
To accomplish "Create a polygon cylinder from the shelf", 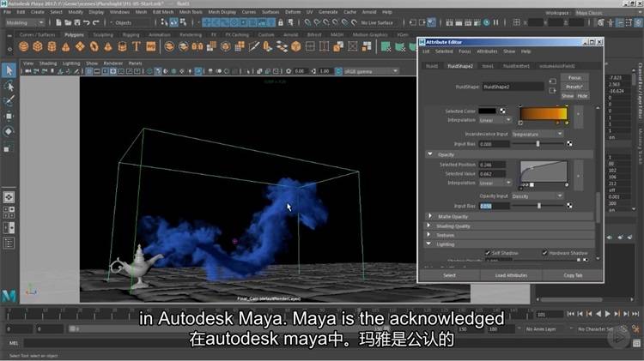I will [x=52, y=47].
